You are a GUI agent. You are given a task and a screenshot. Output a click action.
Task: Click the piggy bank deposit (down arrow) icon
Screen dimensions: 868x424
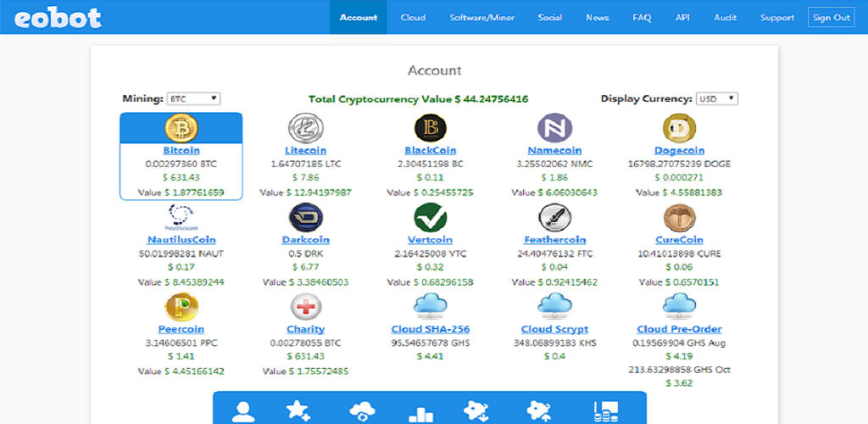(476, 413)
